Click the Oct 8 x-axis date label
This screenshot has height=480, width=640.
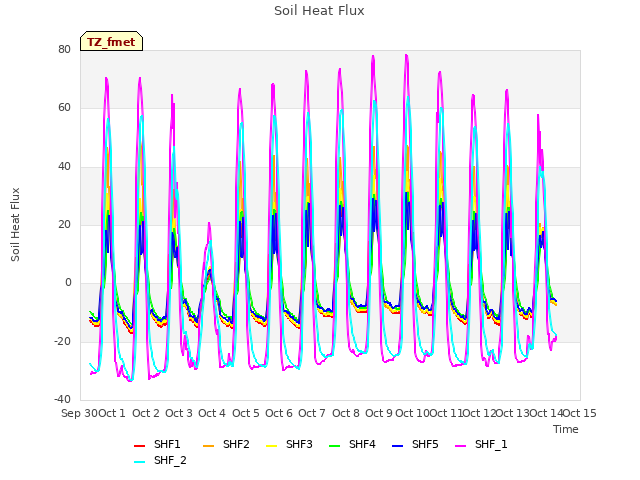point(346,413)
